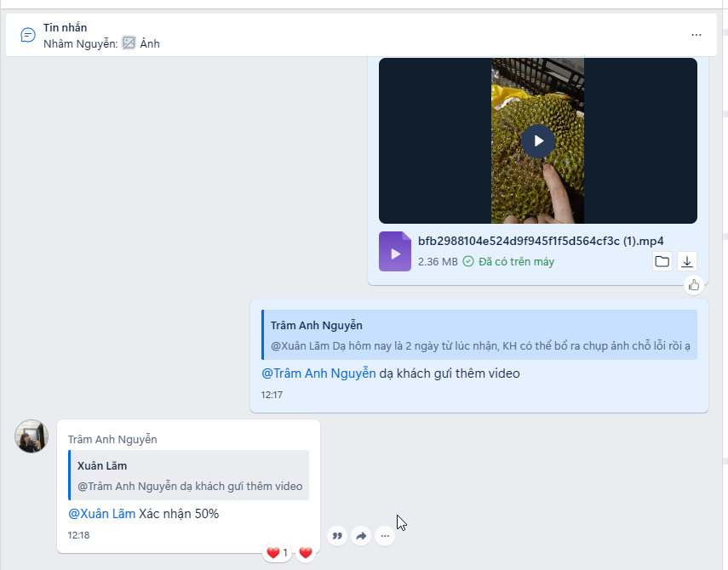Image resolution: width=728 pixels, height=570 pixels.
Task: Click the Nhâm Nguyễn pinned sender text
Action: click(x=80, y=43)
